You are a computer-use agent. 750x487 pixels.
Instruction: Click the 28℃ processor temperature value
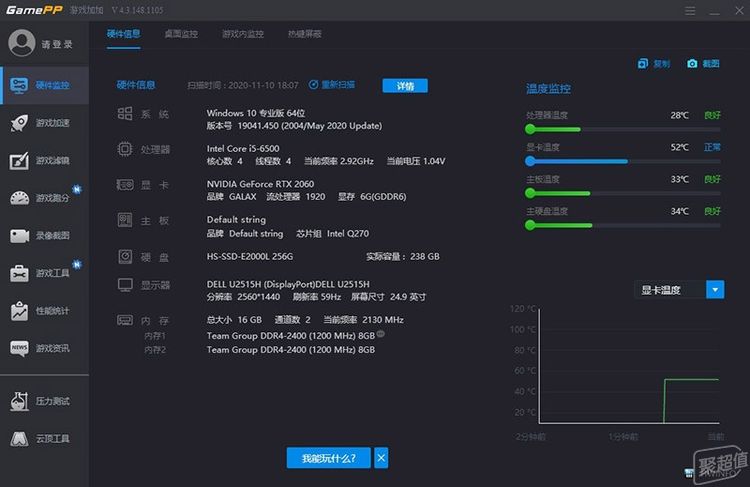tap(680, 115)
